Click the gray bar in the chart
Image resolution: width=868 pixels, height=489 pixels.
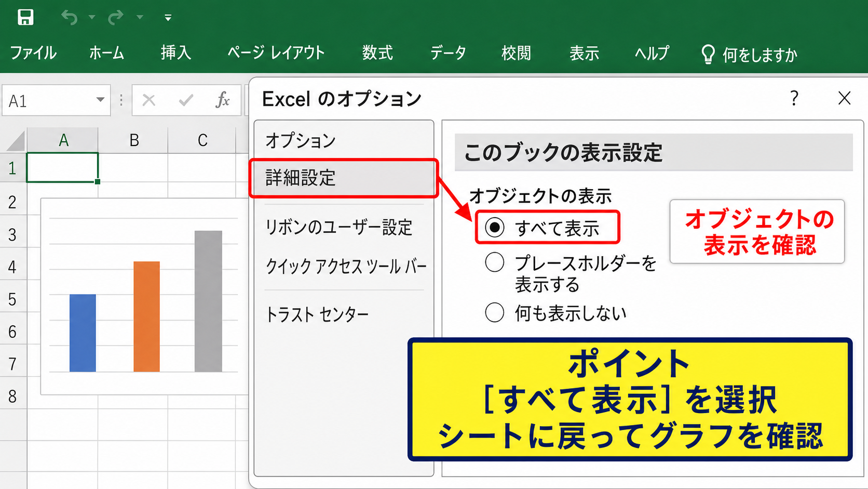pyautogui.click(x=208, y=301)
